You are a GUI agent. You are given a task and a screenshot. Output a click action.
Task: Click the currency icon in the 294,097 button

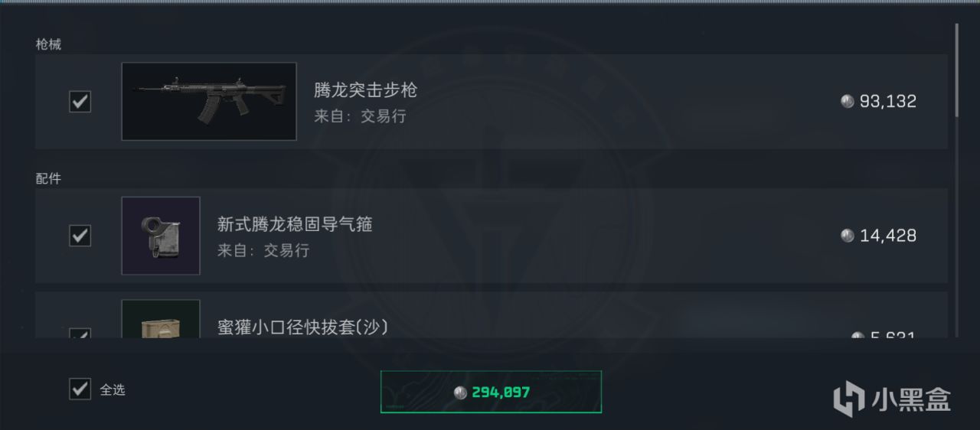[x=460, y=393]
